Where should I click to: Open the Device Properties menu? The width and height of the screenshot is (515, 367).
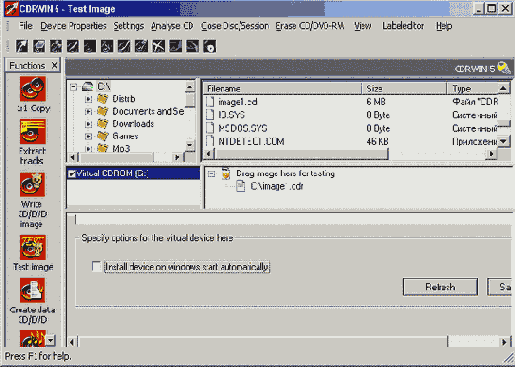tap(73, 26)
